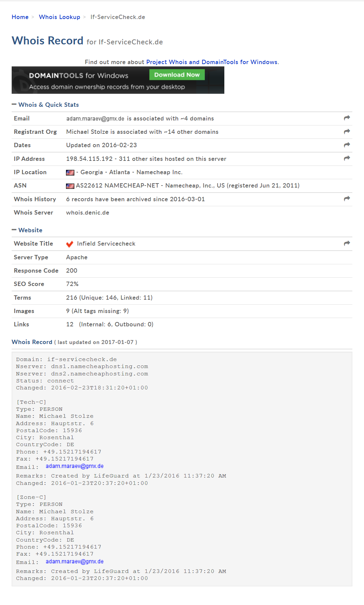Click 'Whois History' row label
Viewport: 364px width, 605px height.
click(35, 199)
